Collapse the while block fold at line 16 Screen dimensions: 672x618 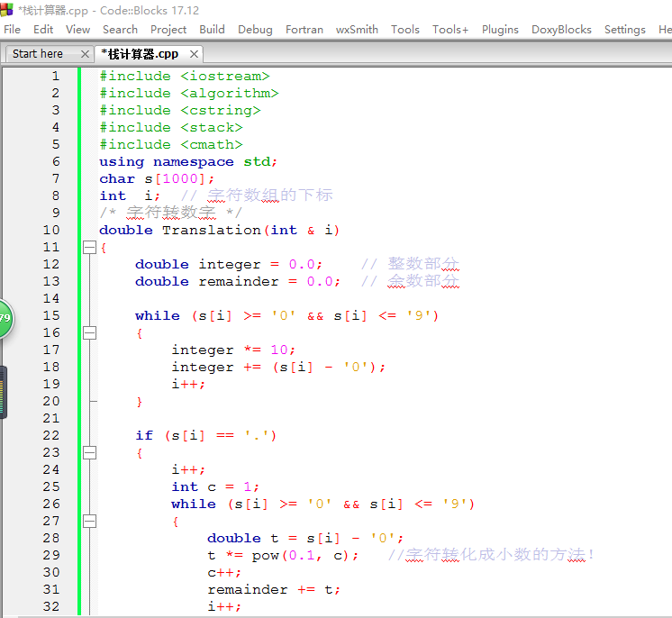pyautogui.click(x=89, y=333)
